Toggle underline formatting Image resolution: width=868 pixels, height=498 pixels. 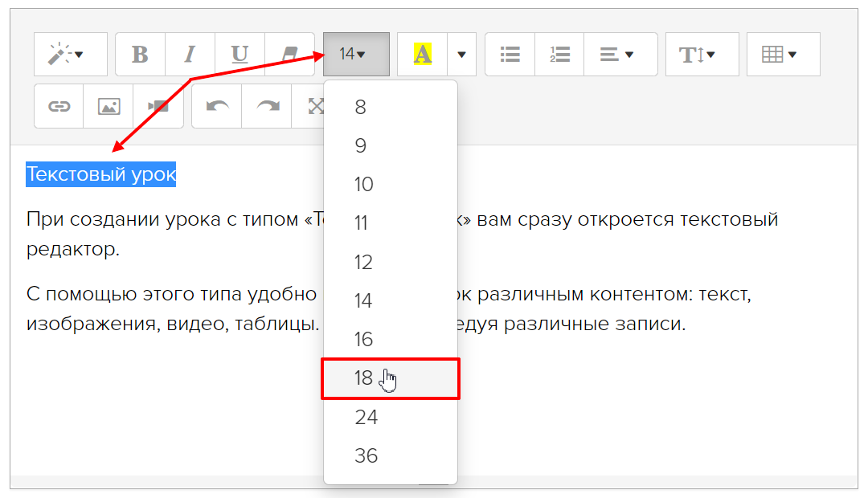point(240,55)
